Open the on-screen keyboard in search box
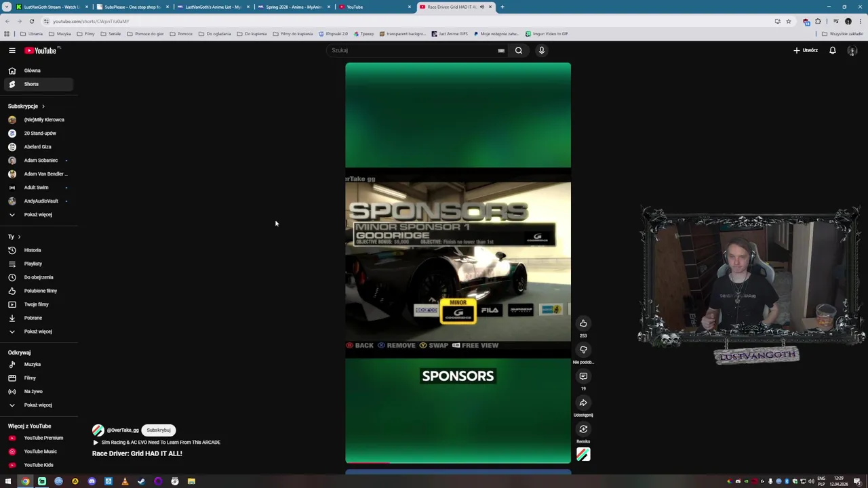Screen dimensions: 868x488 pos(501,50)
